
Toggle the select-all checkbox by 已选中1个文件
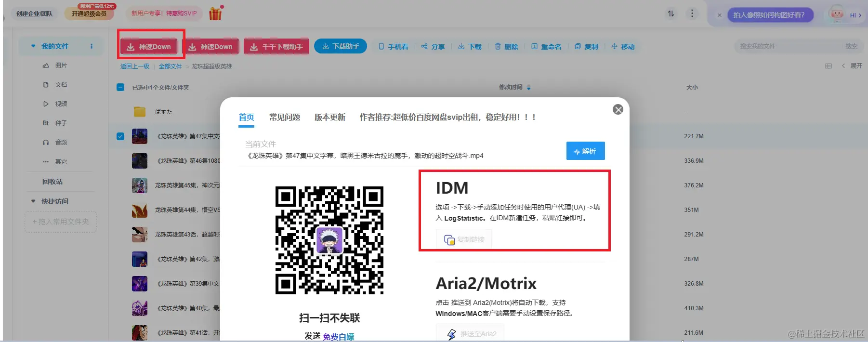(x=120, y=87)
